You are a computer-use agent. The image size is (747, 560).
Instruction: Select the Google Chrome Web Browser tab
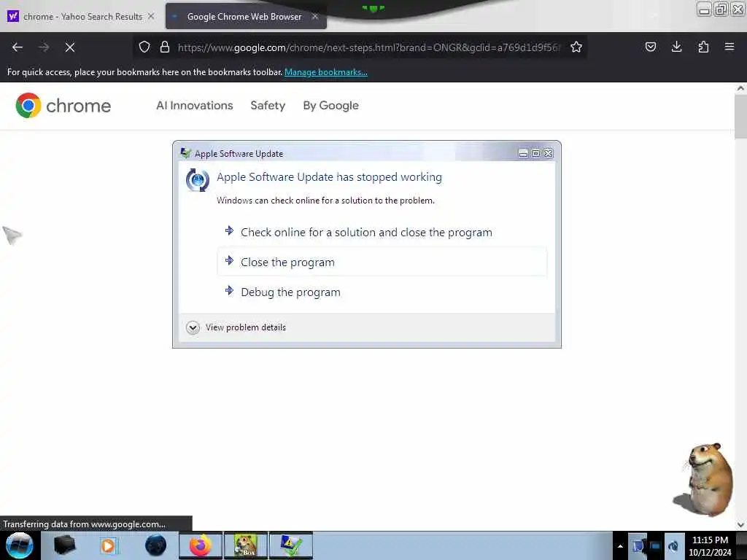(246, 16)
